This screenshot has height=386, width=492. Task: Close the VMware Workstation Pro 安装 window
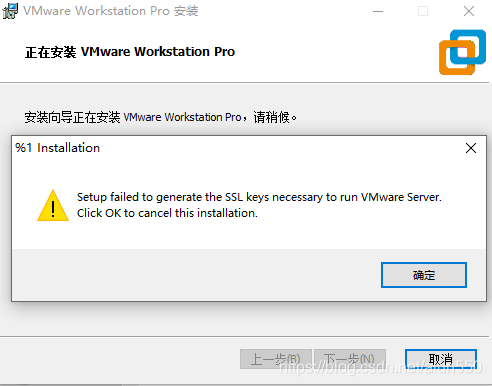click(x=469, y=11)
